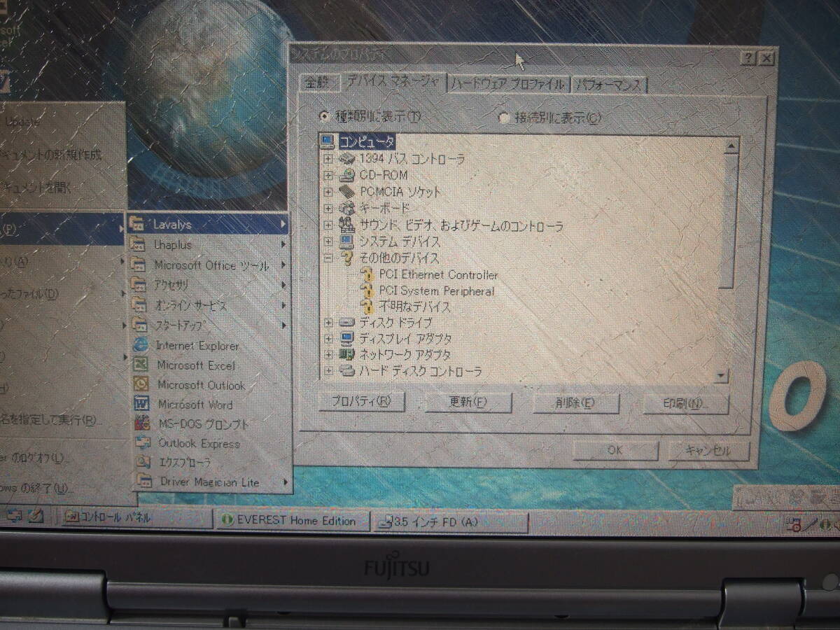Collapse the その他のデバイス node

[328, 258]
